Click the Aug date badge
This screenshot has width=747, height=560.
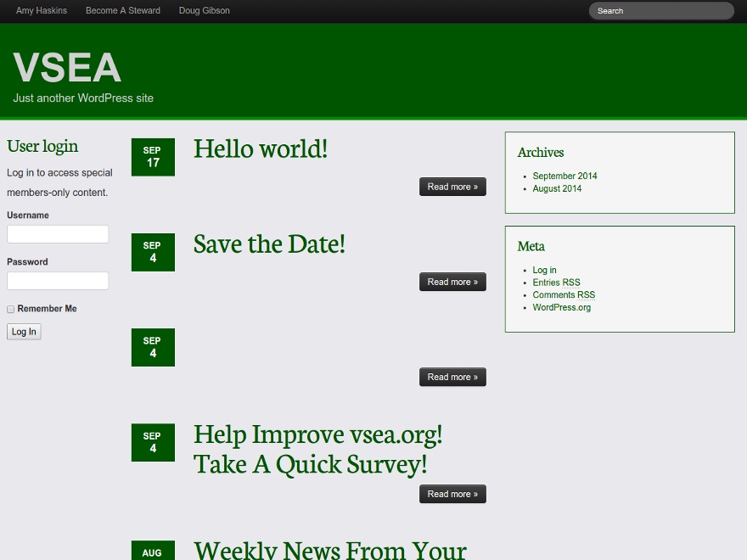click(x=153, y=550)
